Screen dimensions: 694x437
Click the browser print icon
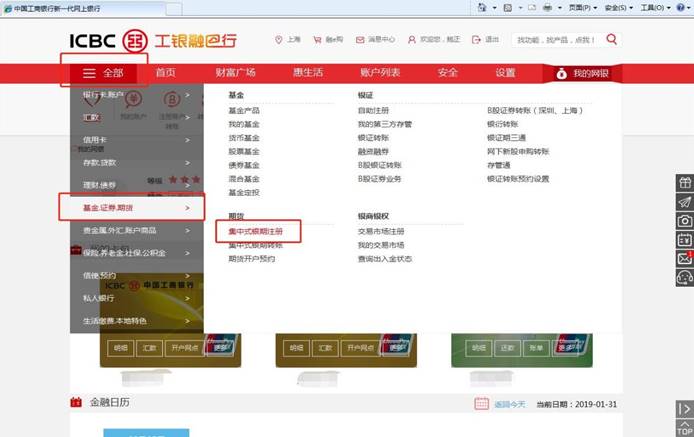[547, 8]
